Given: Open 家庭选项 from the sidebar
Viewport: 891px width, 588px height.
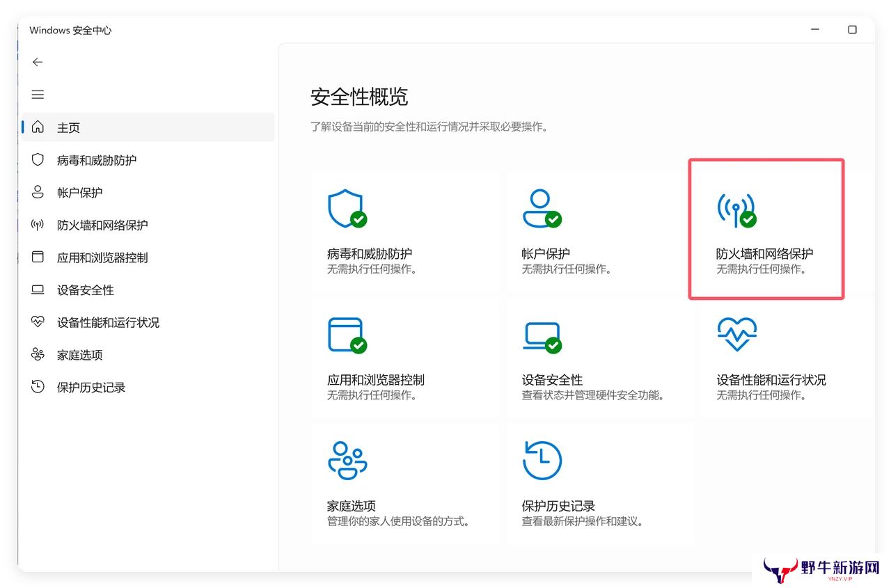Looking at the screenshot, I should (x=148, y=354).
